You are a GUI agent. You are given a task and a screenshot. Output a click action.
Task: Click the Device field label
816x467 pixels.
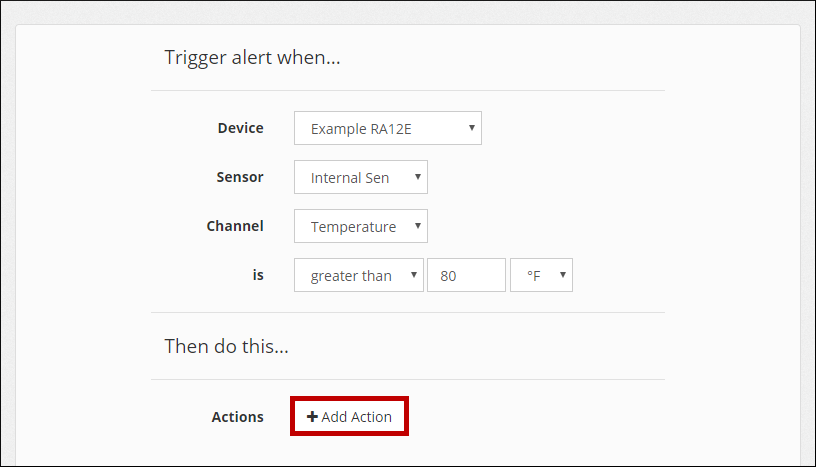[240, 128]
